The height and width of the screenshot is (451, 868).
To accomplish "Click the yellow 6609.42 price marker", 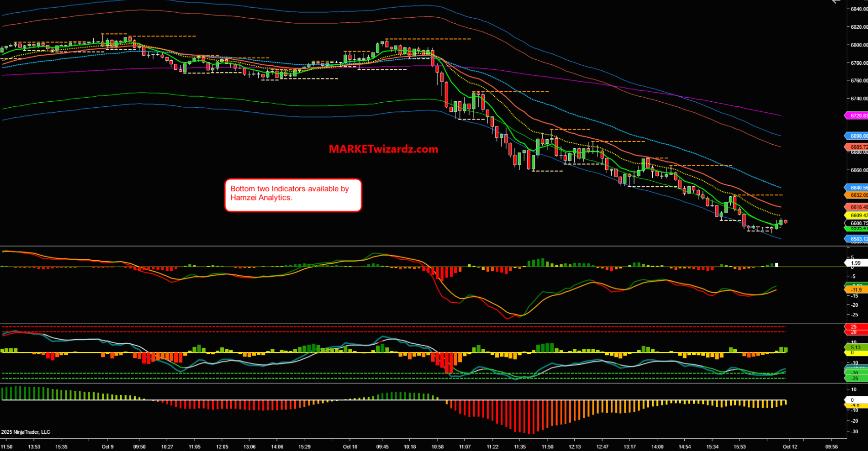I will coord(857,216).
